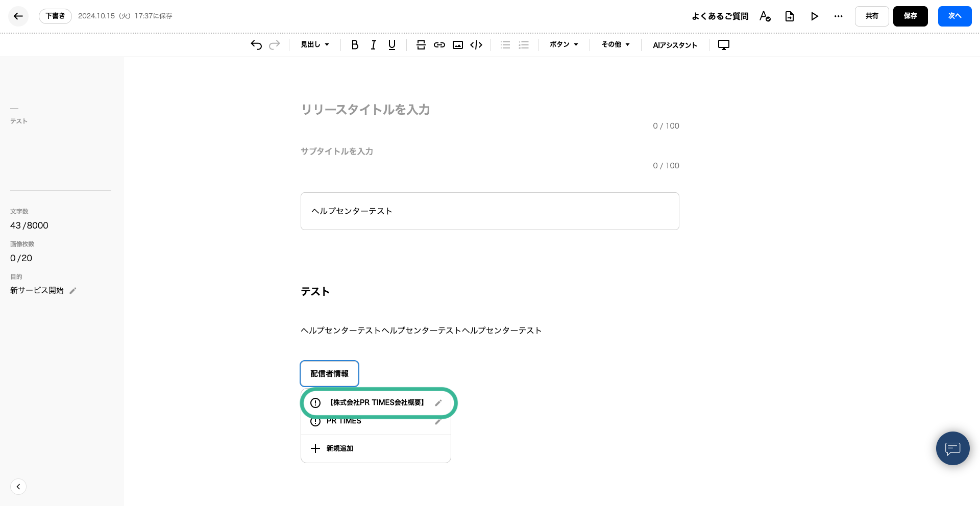Open the ボタン dropdown menu

tap(563, 45)
